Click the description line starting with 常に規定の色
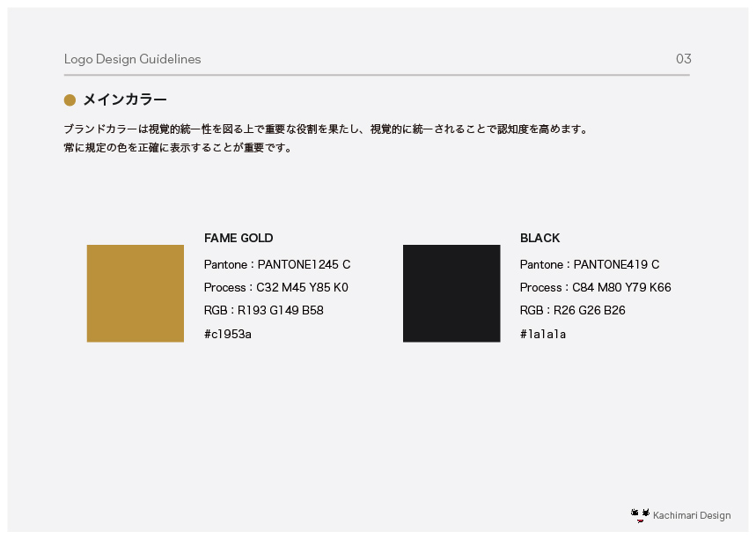Image resolution: width=756 pixels, height=539 pixels. tap(178, 148)
